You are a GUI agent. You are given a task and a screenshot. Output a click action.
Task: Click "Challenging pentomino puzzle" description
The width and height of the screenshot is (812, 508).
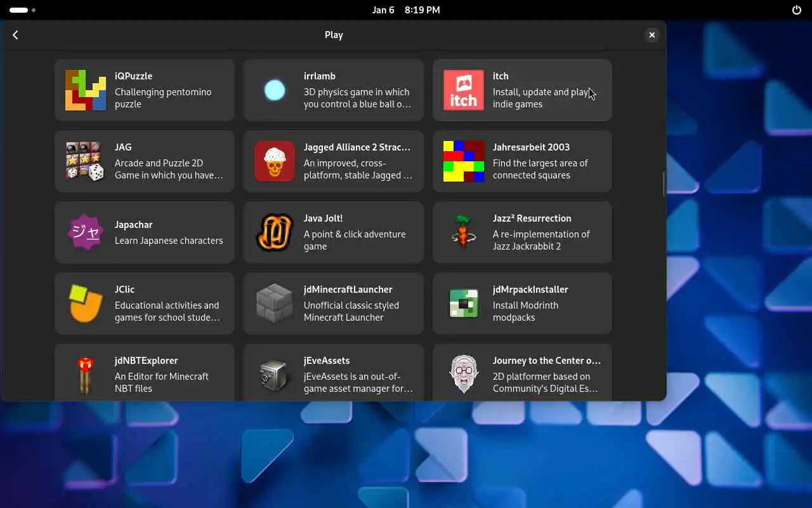[x=163, y=98]
